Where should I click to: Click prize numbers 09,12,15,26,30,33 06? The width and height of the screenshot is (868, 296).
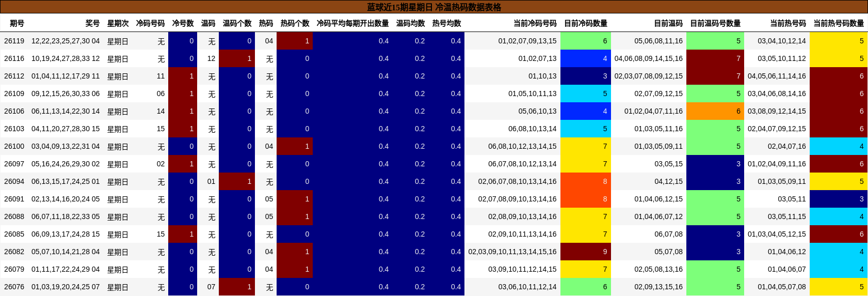pos(66,94)
